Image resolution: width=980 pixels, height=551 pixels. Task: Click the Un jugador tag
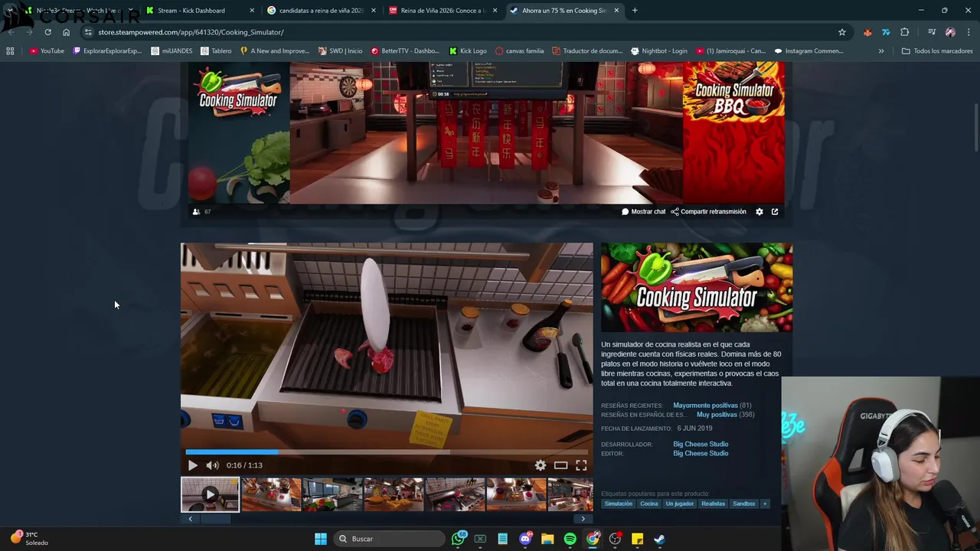coord(680,504)
